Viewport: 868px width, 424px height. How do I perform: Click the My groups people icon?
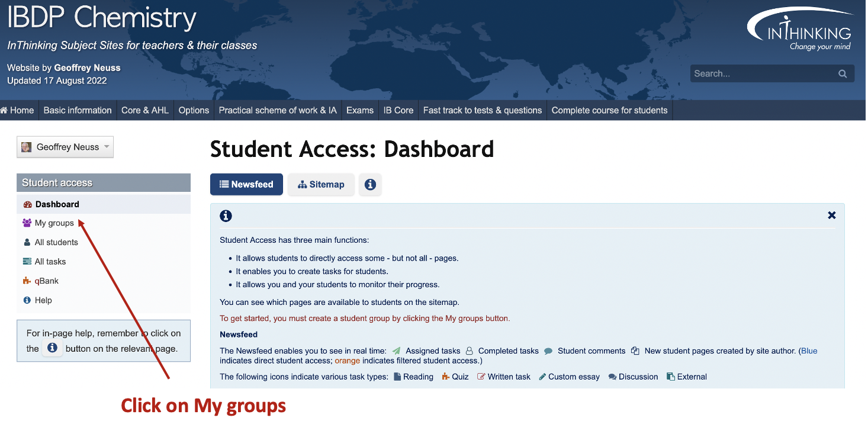(x=27, y=223)
